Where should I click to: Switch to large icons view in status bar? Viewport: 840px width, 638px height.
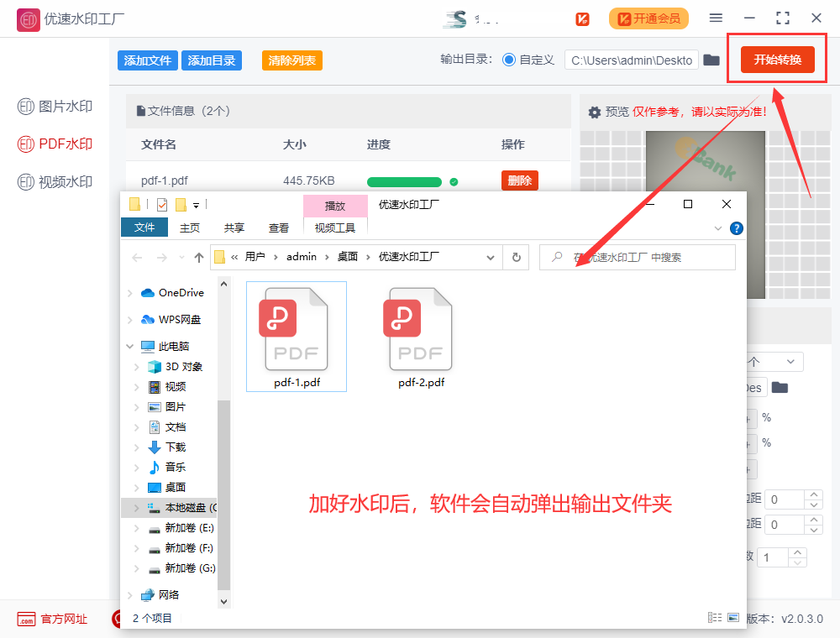point(733,618)
